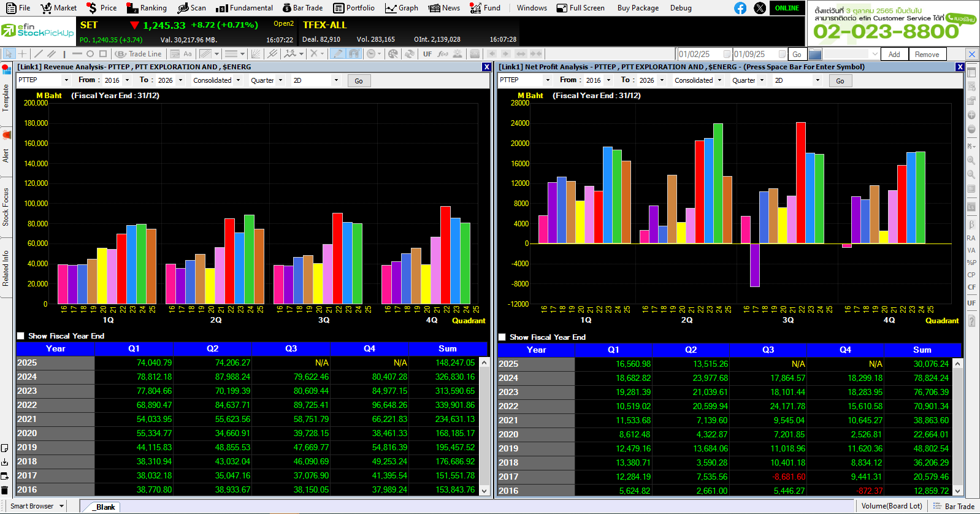Viewport: 980px width, 514px height.
Task: Click Volume(Board Lot) in status bar
Action: (x=892, y=506)
